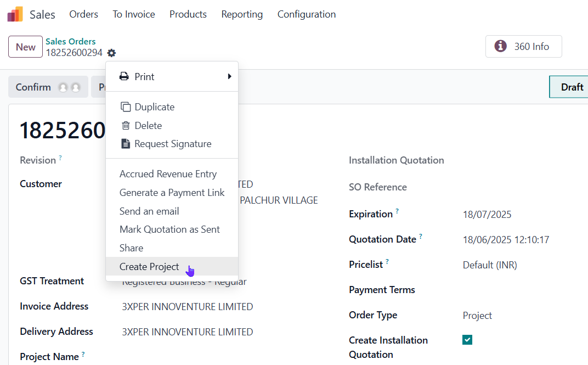Open the Reporting menu

click(242, 14)
